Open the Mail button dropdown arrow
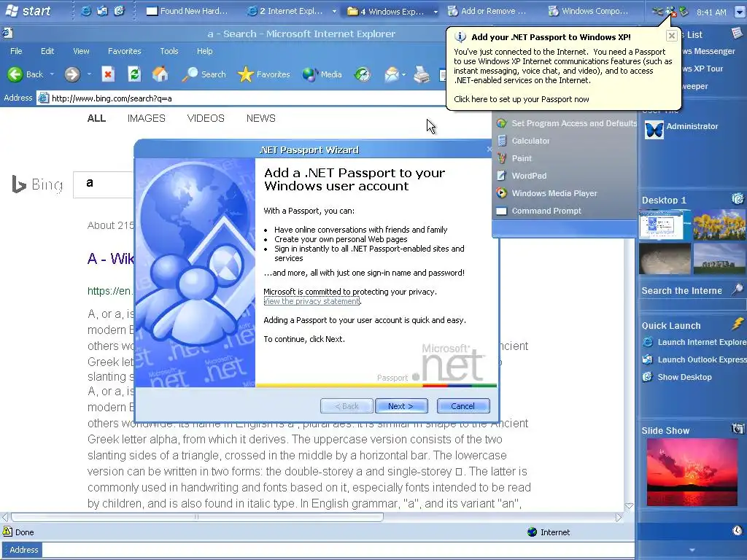 pyautogui.click(x=403, y=75)
